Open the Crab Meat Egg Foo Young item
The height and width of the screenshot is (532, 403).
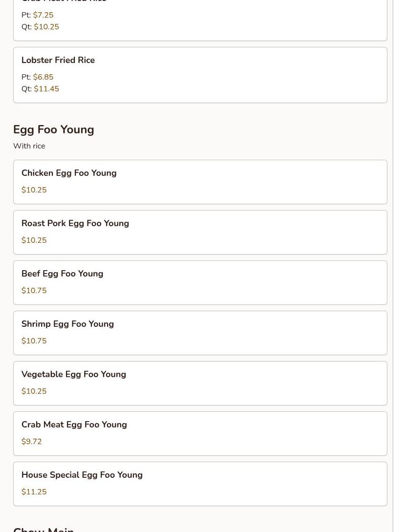[74, 425]
